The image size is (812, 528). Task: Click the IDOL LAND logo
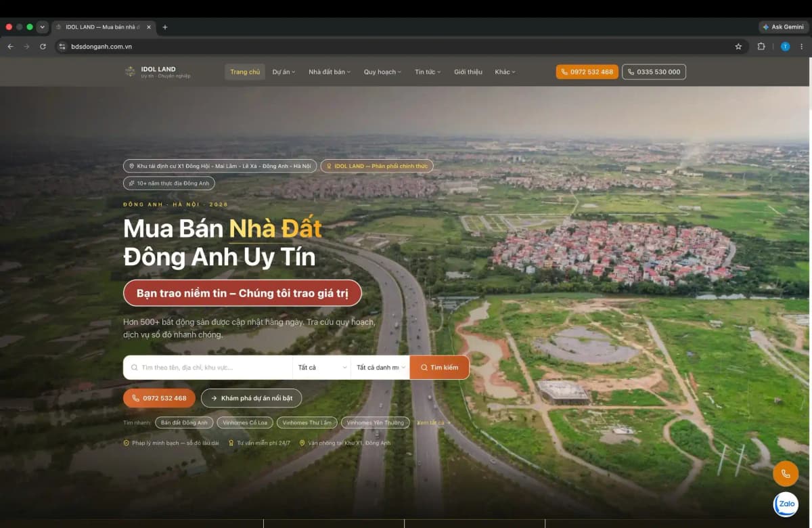pos(158,72)
